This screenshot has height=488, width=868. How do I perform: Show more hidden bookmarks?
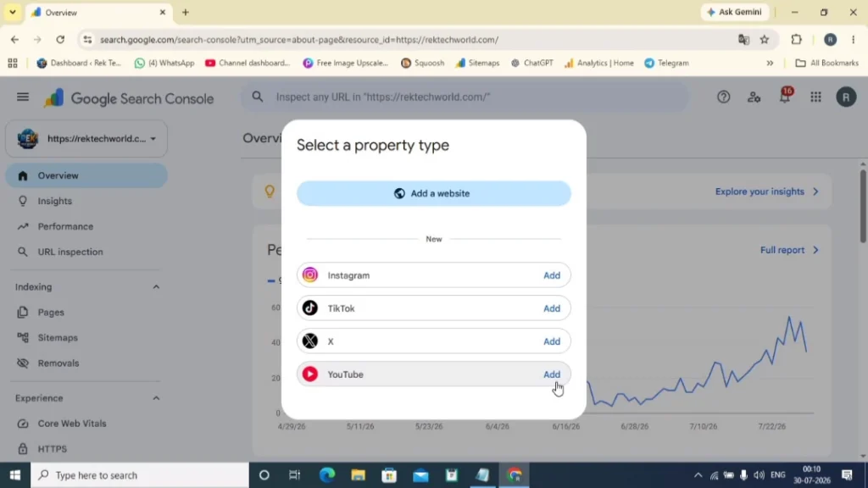(770, 63)
